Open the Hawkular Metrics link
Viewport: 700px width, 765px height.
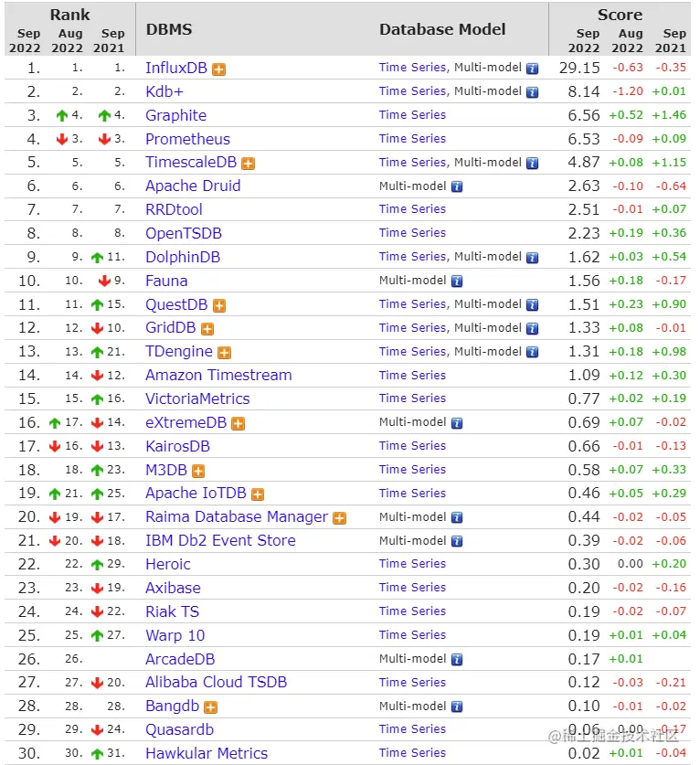coord(207,753)
